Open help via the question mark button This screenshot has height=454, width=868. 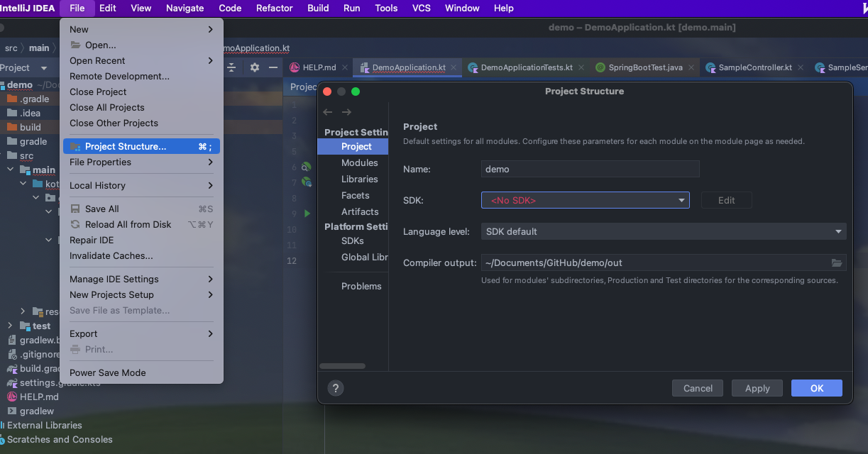coord(336,388)
